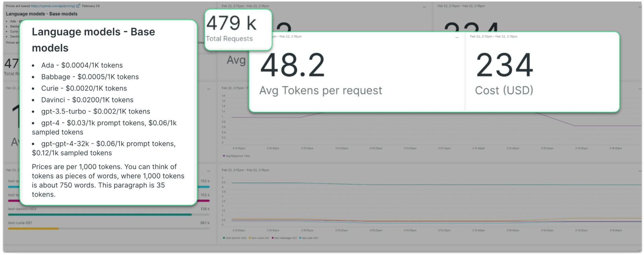Screen dimensions: 644x255
Task: Click the 234 Cost (USD) billboard value
Action: 504,65
